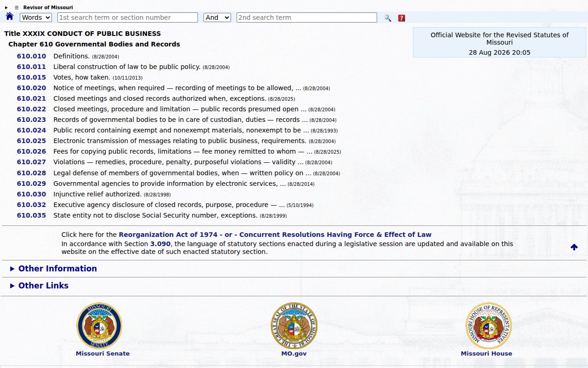The image size is (588, 368).
Task: Open section 610.028 link
Action: (x=31, y=173)
